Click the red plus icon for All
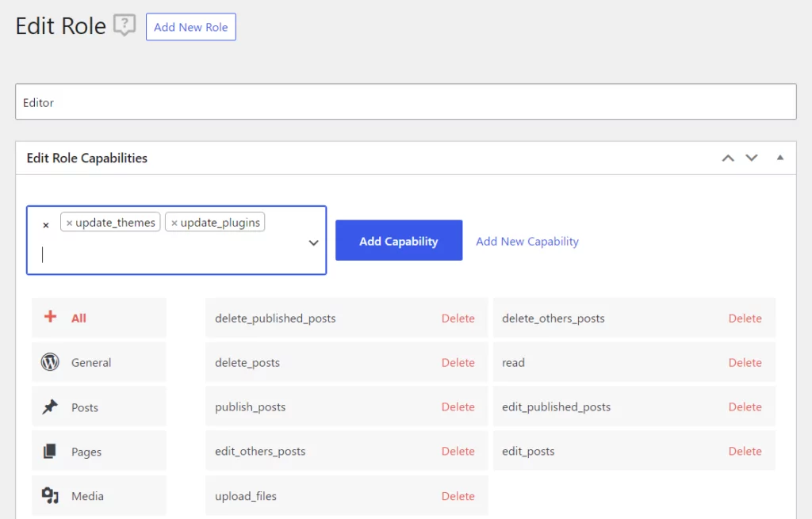The image size is (812, 519). [50, 316]
